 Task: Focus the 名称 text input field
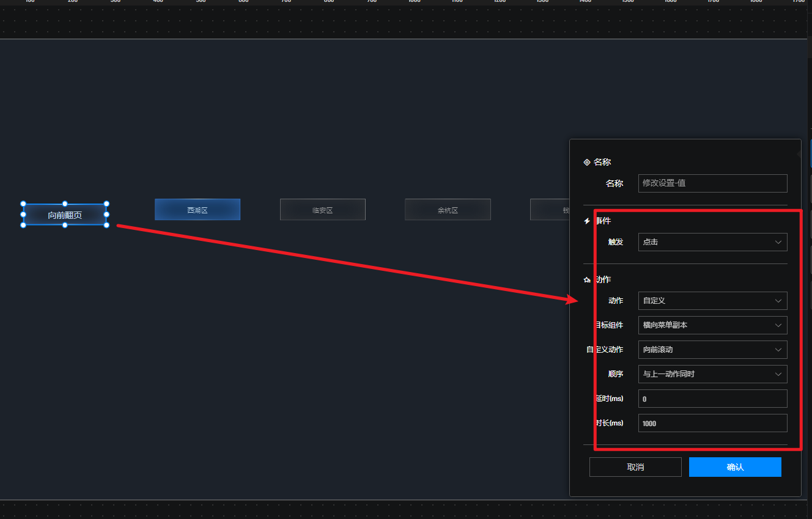point(712,183)
